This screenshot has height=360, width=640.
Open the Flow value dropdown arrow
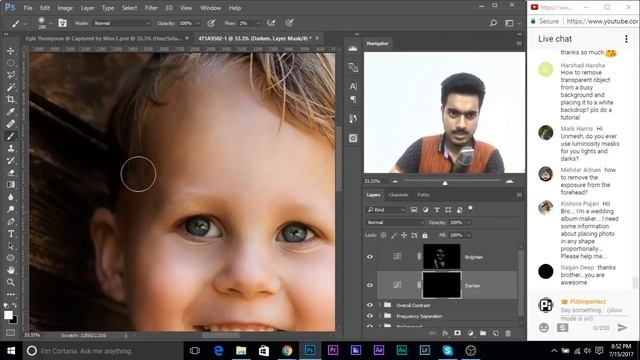pyautogui.click(x=257, y=23)
